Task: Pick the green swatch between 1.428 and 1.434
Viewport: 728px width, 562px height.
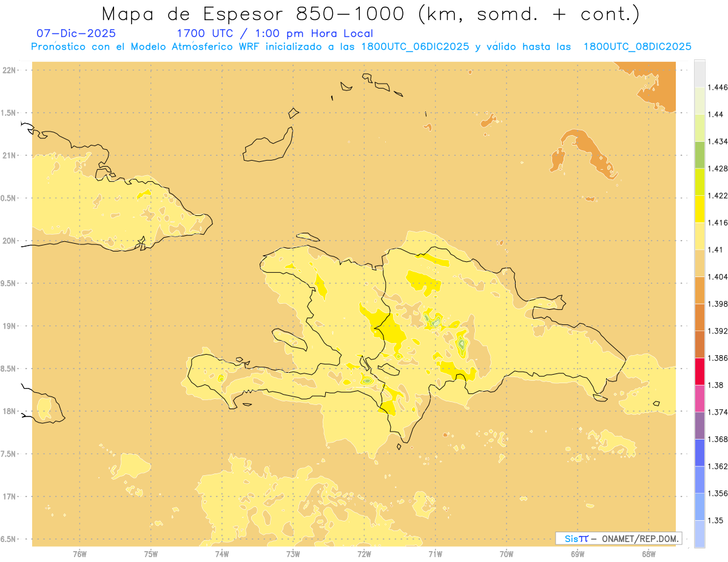Action: pyautogui.click(x=699, y=155)
